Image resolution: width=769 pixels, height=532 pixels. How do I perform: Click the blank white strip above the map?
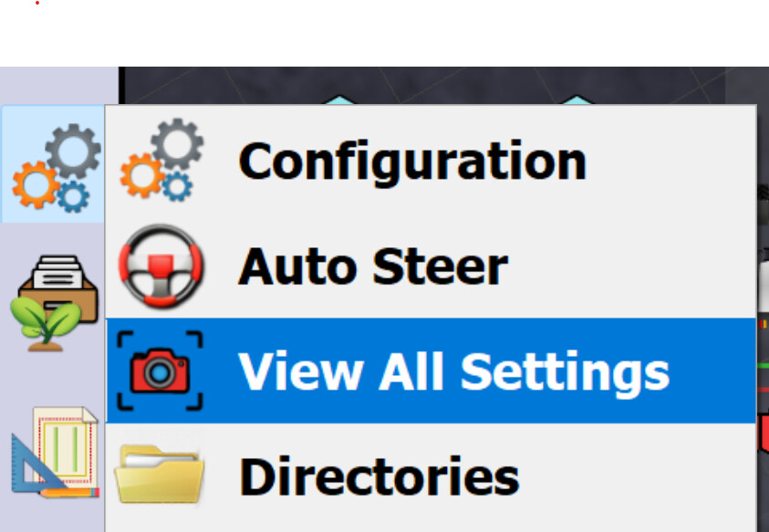coord(385,34)
